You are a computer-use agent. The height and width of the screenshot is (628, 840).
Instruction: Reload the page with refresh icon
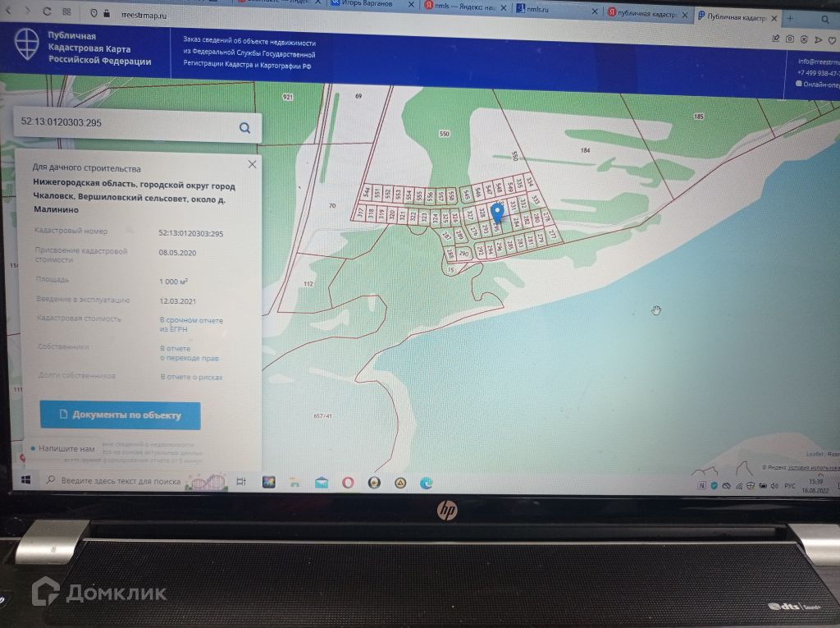click(47, 11)
